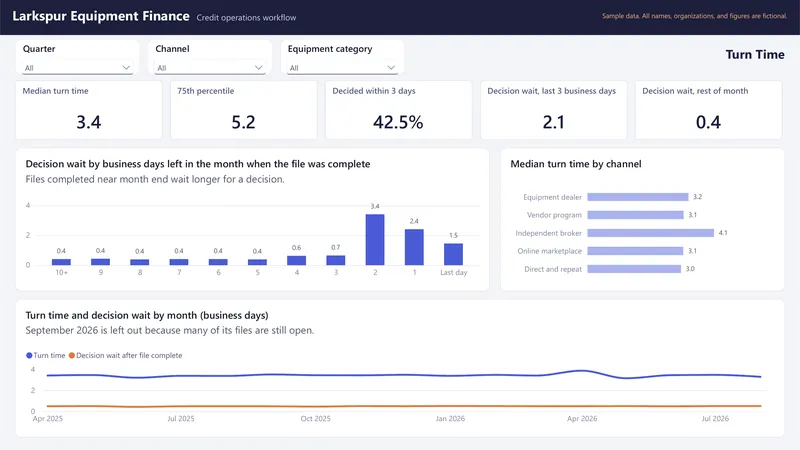Click the 4.1 Independent broker value label
The height and width of the screenshot is (450, 800).
[723, 233]
